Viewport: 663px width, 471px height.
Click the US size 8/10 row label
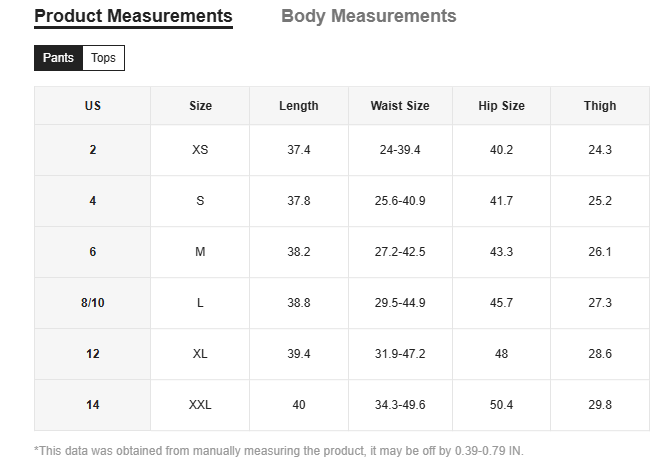[x=93, y=303]
